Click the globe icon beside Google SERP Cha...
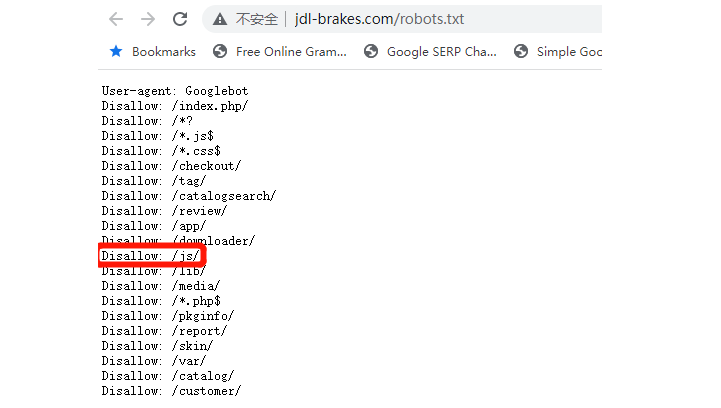 pyautogui.click(x=371, y=52)
